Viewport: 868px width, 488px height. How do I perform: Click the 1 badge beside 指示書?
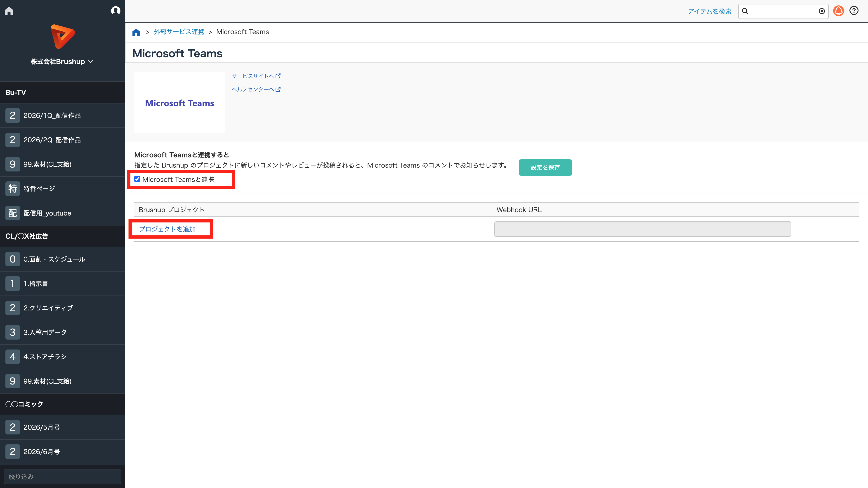pyautogui.click(x=12, y=284)
